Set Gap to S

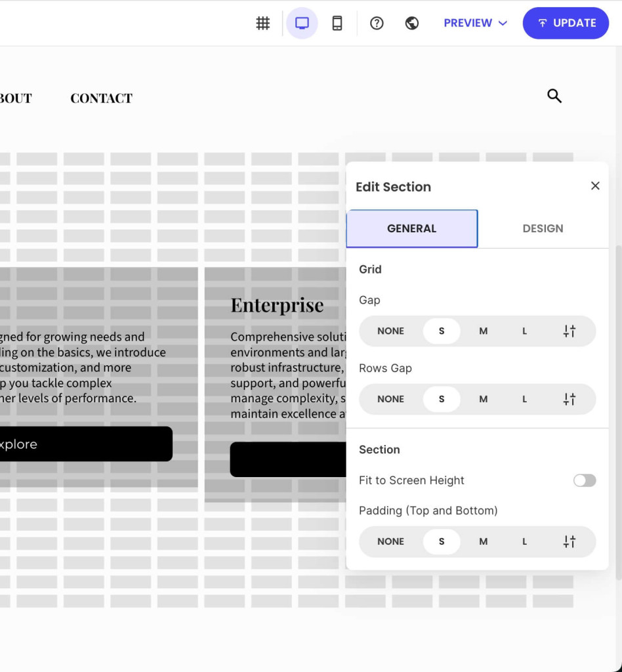tap(442, 331)
